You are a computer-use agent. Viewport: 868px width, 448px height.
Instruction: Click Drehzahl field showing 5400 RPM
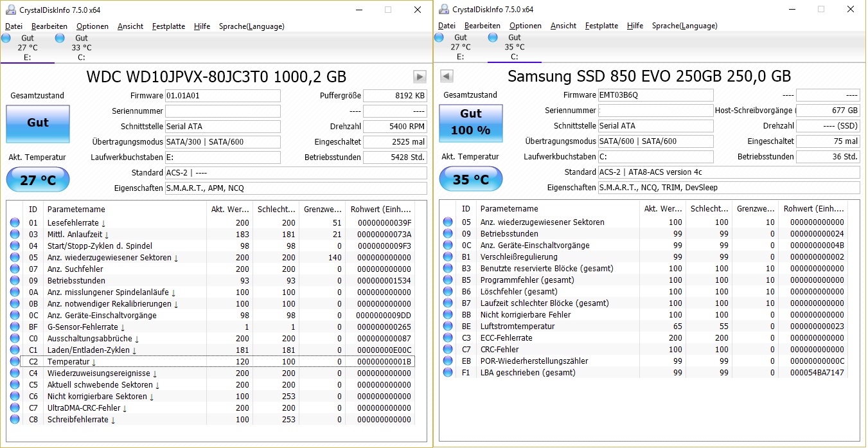coord(395,127)
